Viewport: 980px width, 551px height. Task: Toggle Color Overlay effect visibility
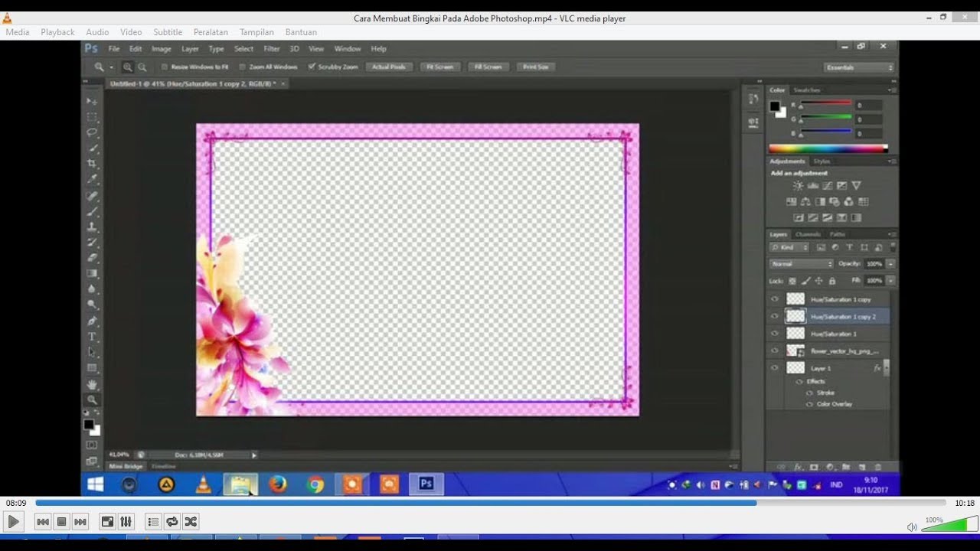point(809,404)
